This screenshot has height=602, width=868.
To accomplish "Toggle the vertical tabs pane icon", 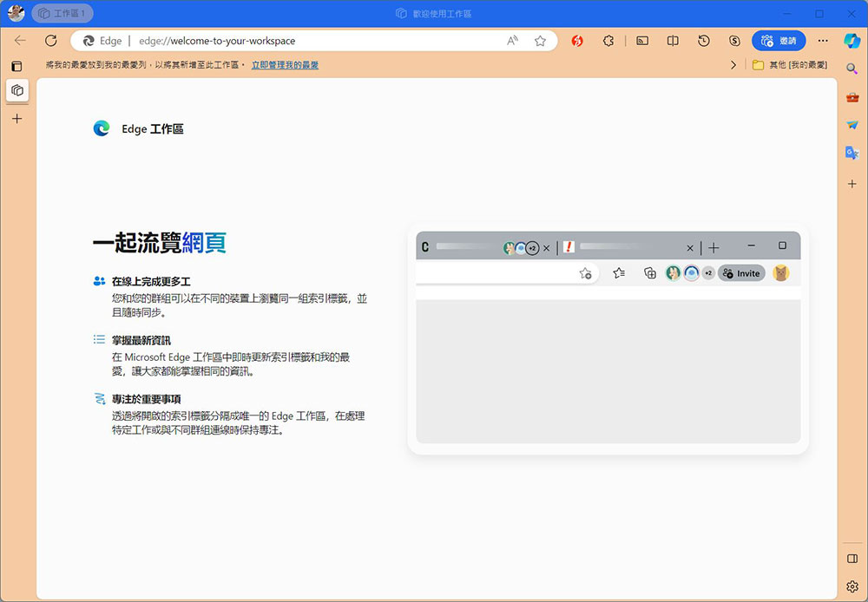I will coord(17,67).
